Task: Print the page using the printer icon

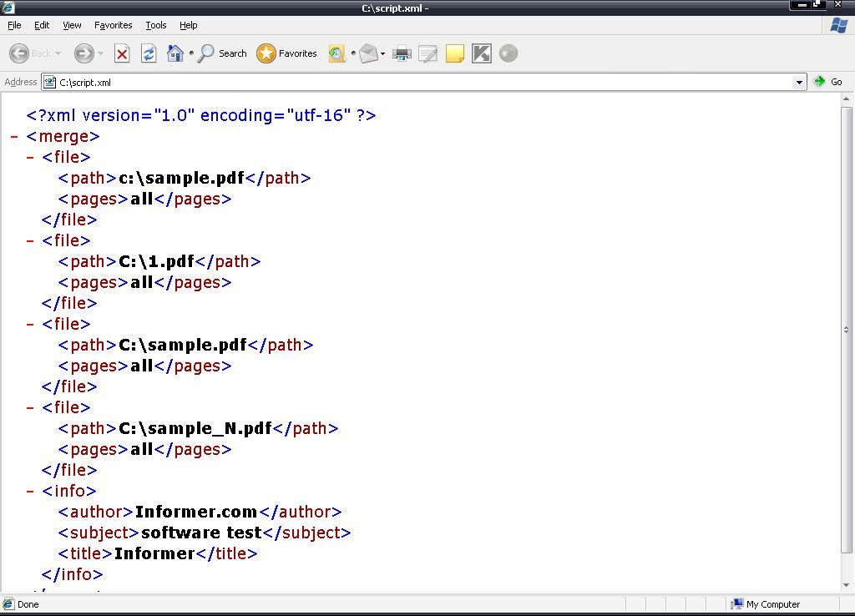Action: pos(402,53)
